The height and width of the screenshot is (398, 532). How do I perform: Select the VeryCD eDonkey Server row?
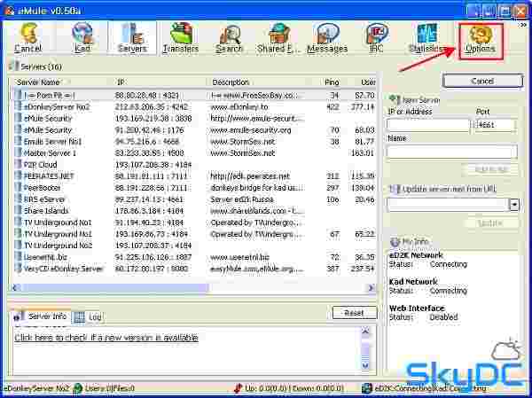195,269
